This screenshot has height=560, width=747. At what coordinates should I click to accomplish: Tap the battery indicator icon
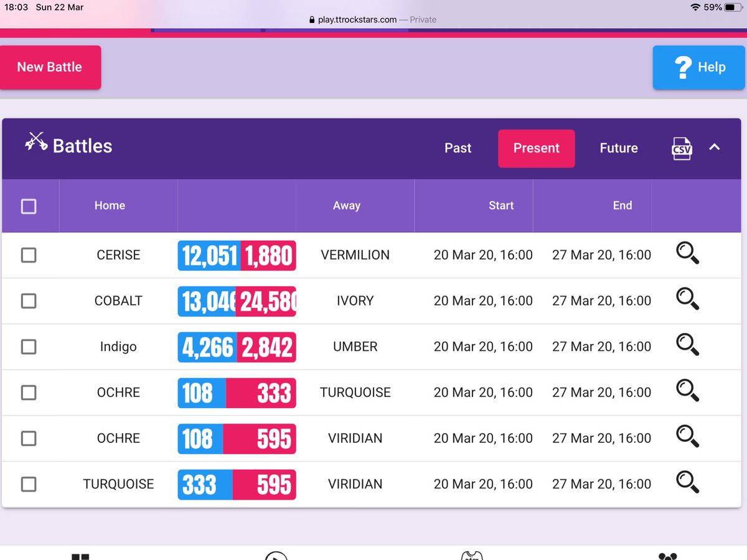734,7
